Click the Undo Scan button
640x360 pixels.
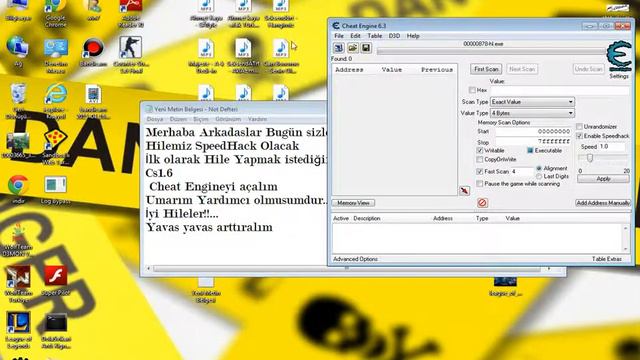coord(588,69)
